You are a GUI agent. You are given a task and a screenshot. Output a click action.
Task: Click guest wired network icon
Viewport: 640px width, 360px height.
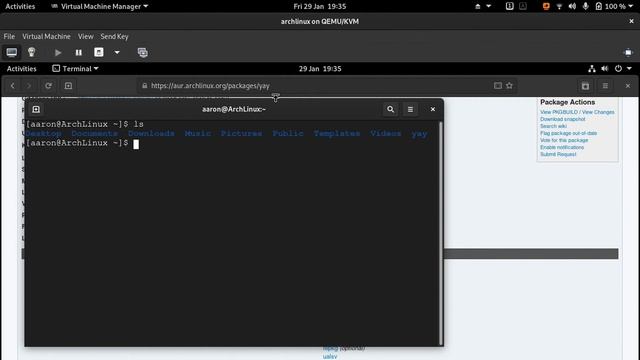point(592,69)
